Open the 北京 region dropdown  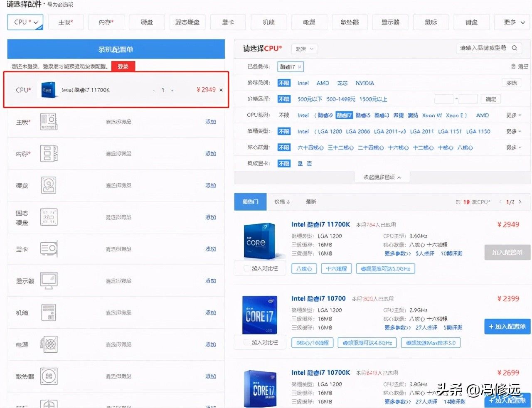304,49
